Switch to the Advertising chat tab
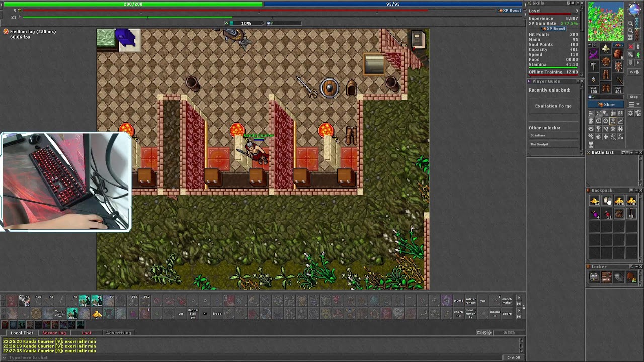644x362 pixels. [x=118, y=333]
